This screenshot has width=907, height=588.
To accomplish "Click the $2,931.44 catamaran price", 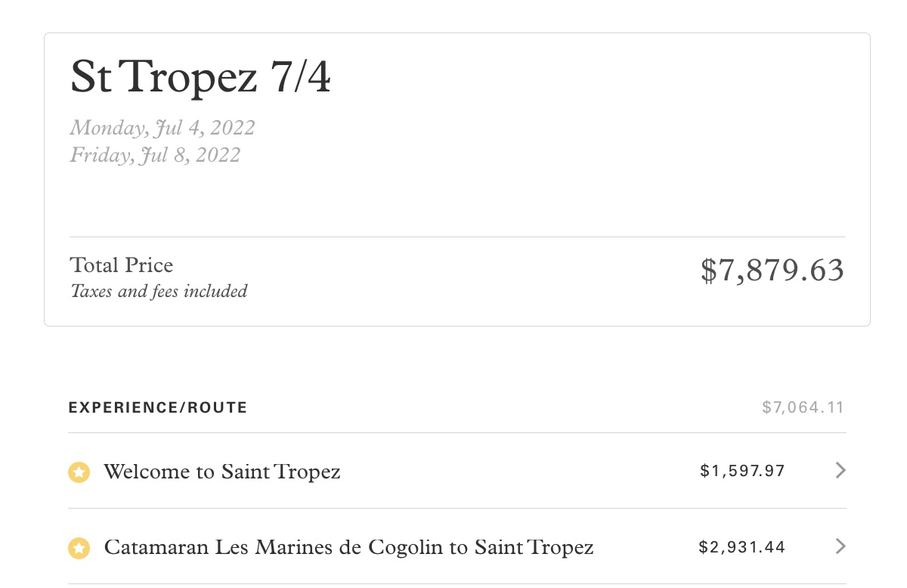I will (x=742, y=547).
